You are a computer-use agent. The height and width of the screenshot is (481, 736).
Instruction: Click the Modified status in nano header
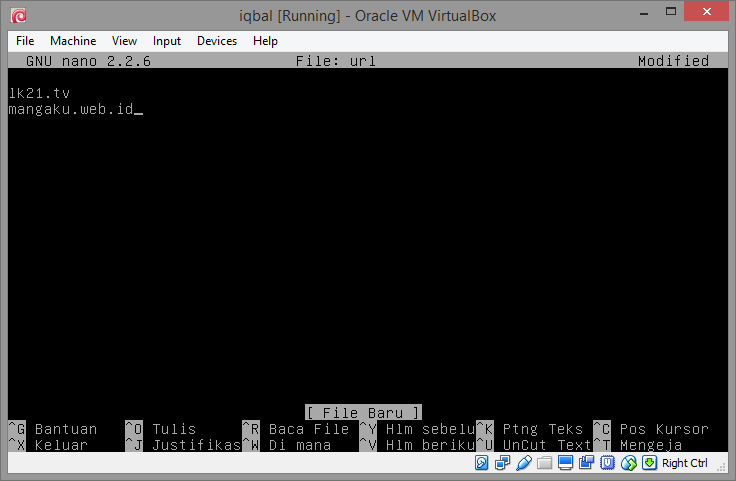click(673, 61)
